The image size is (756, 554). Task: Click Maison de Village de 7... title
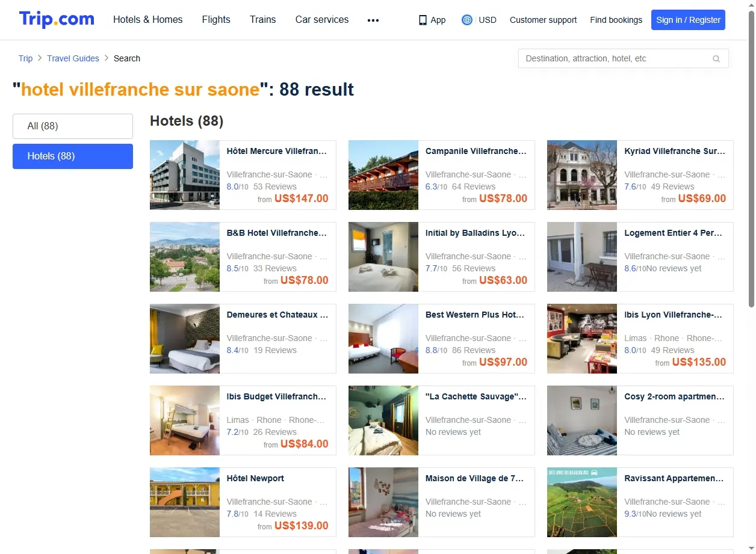pyautogui.click(x=475, y=478)
